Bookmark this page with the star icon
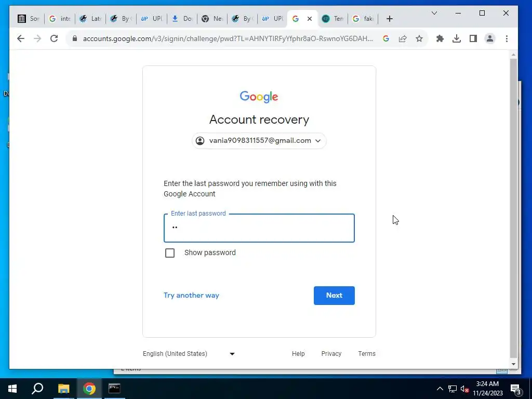 coord(419,38)
